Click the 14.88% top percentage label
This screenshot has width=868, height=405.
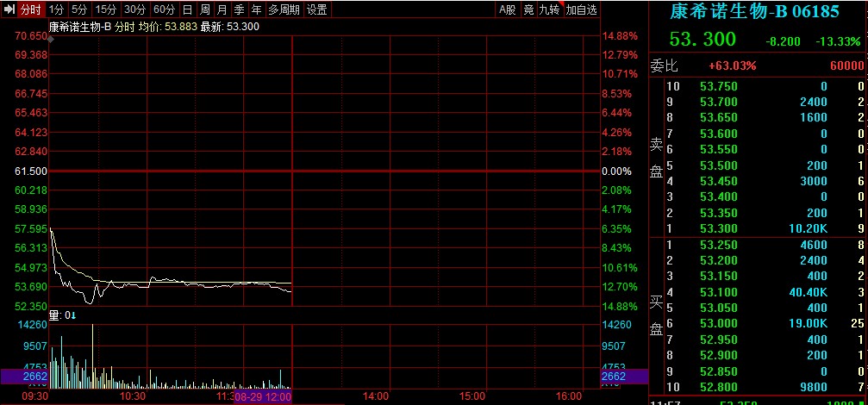point(620,36)
